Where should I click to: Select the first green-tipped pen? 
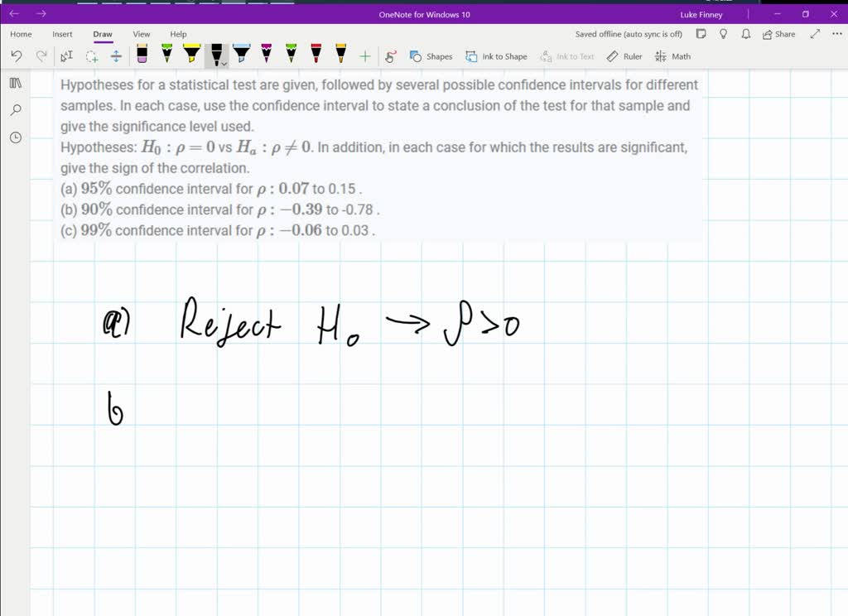coord(166,54)
